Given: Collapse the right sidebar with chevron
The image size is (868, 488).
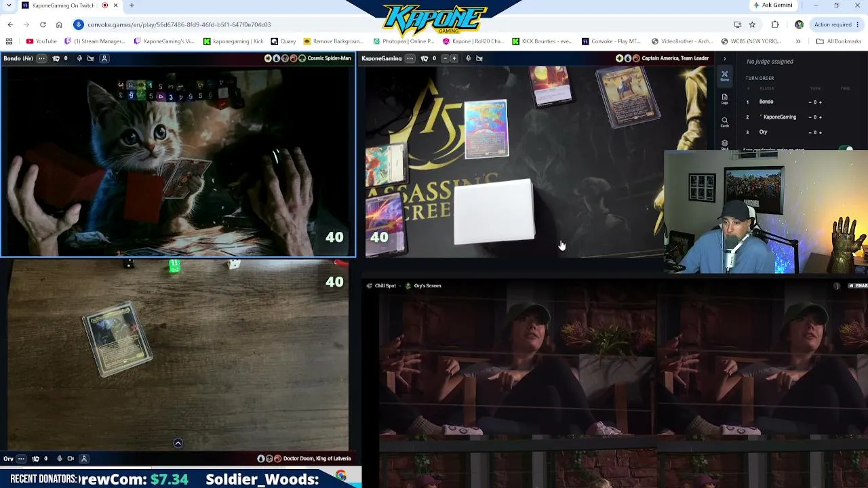Looking at the screenshot, I should 724,59.
